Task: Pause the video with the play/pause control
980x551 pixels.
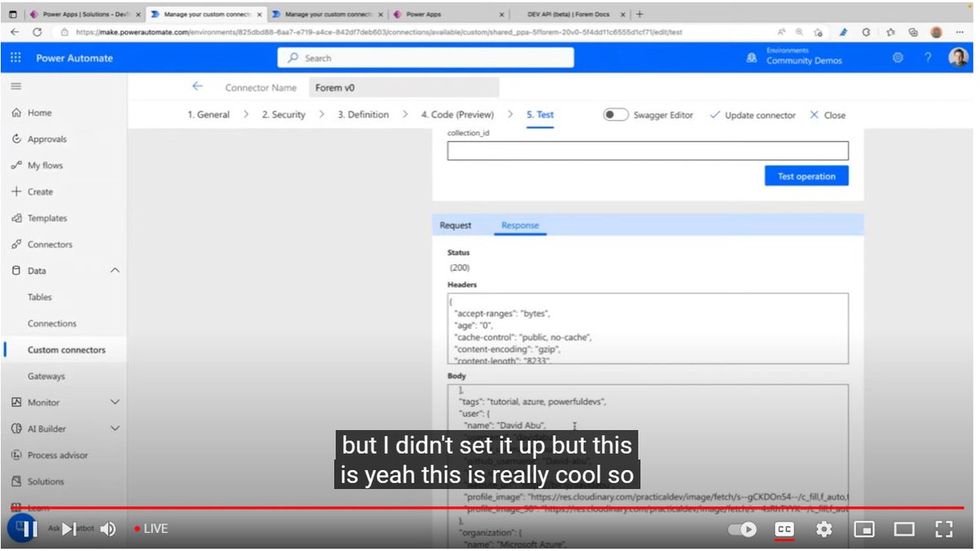Action: [x=29, y=529]
